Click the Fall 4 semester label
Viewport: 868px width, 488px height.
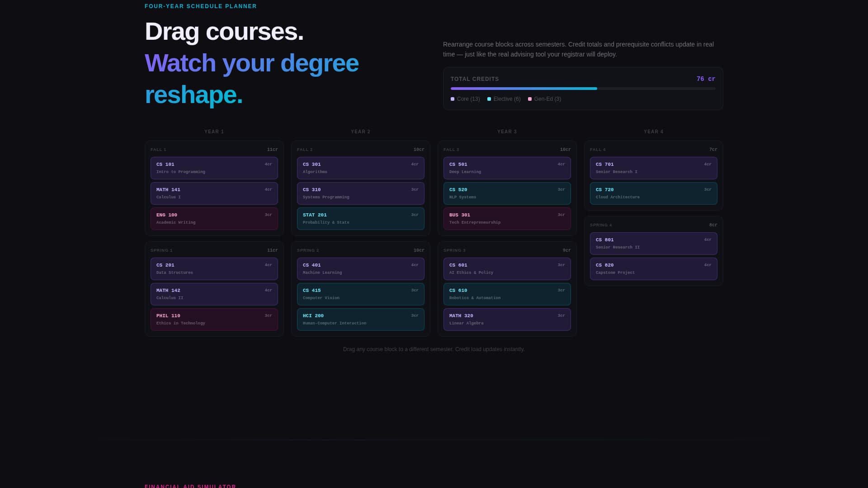(x=598, y=150)
